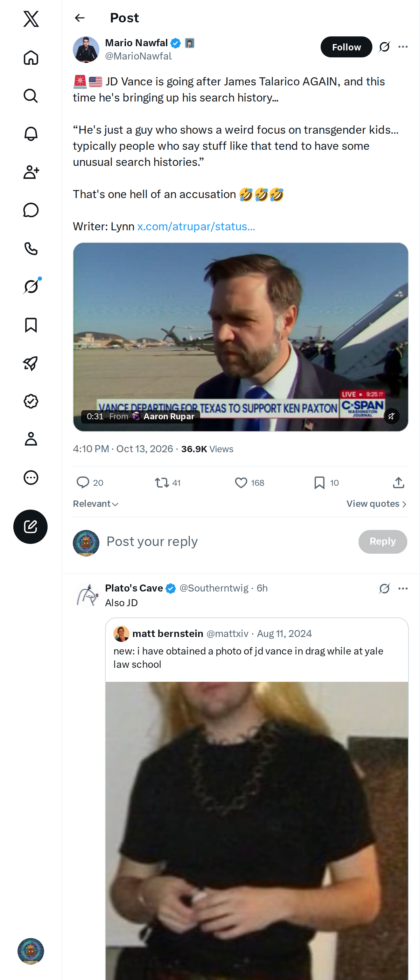Open the Home feed icon
Viewport: 420px width, 980px height.
click(31, 58)
